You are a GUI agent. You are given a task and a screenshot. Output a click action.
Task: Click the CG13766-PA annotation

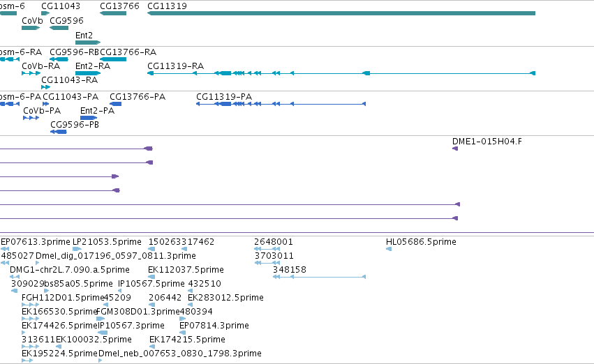pyautogui.click(x=116, y=104)
